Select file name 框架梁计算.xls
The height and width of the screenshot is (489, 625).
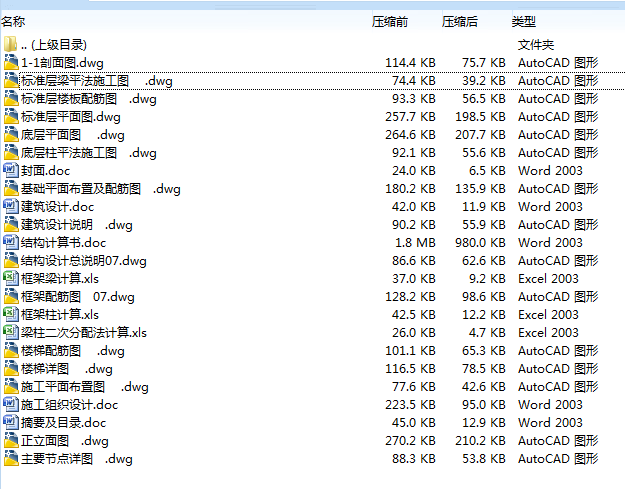click(60, 279)
